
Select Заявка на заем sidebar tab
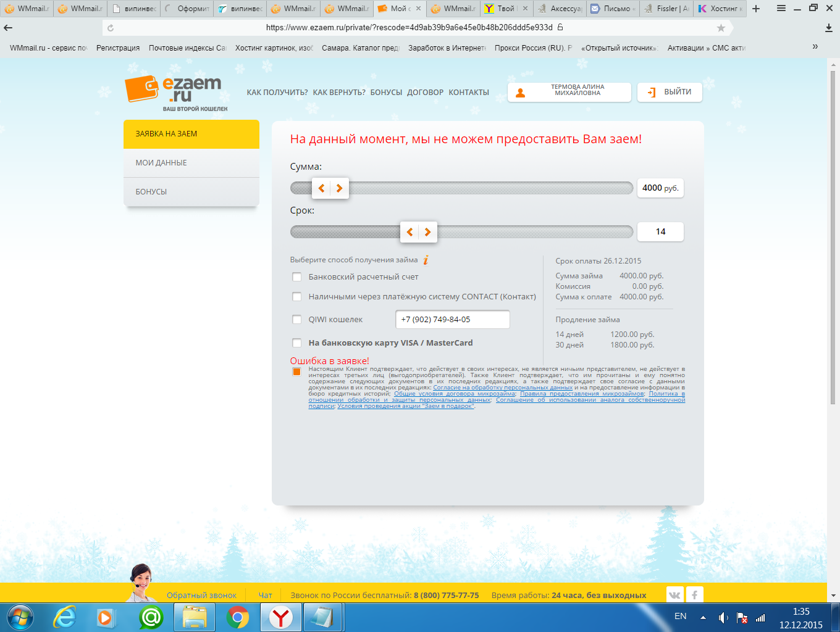191,134
